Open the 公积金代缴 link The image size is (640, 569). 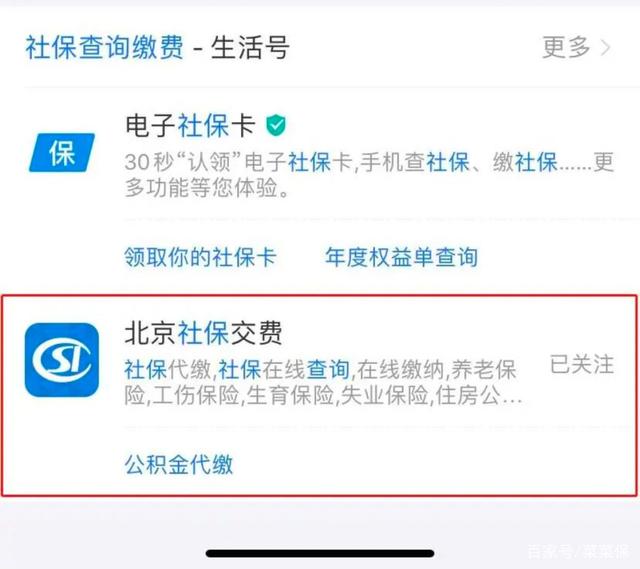coord(179,464)
